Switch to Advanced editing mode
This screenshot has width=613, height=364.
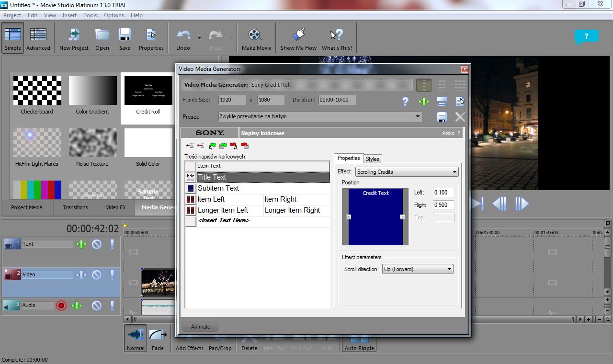[x=38, y=38]
